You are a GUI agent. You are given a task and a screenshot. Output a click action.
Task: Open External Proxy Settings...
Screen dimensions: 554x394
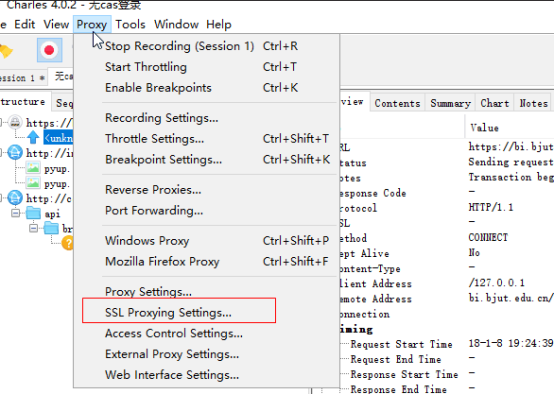click(206, 354)
